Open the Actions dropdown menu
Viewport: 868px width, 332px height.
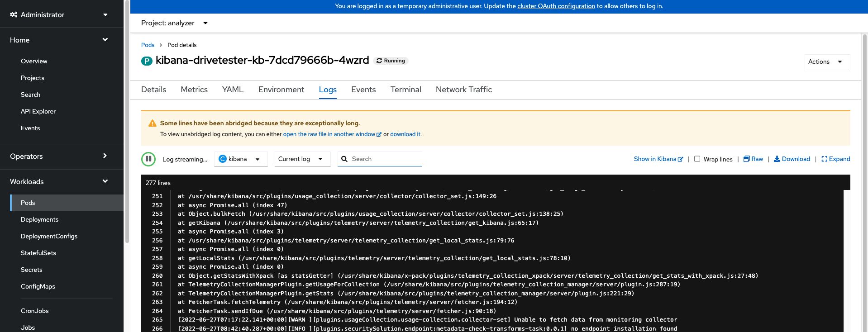(826, 62)
